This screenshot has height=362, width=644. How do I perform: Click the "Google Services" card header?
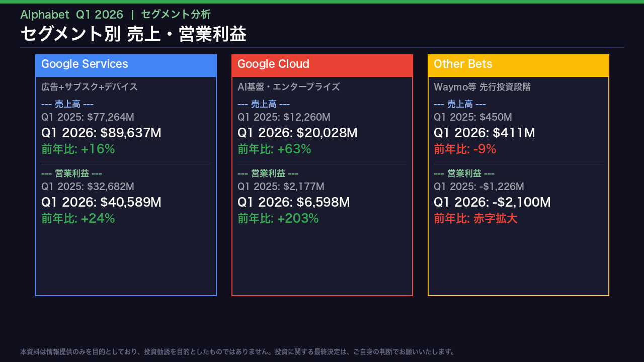click(126, 65)
